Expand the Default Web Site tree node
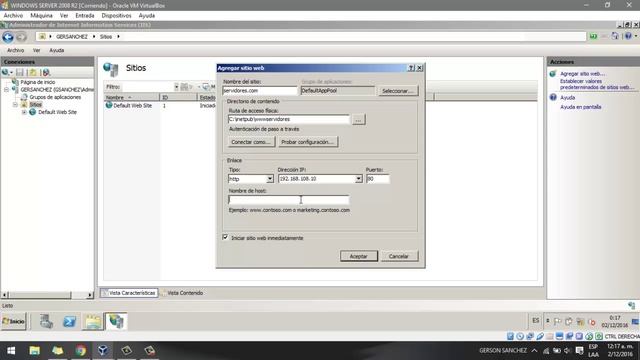Viewport: 640px width, 360px height. pos(24,112)
